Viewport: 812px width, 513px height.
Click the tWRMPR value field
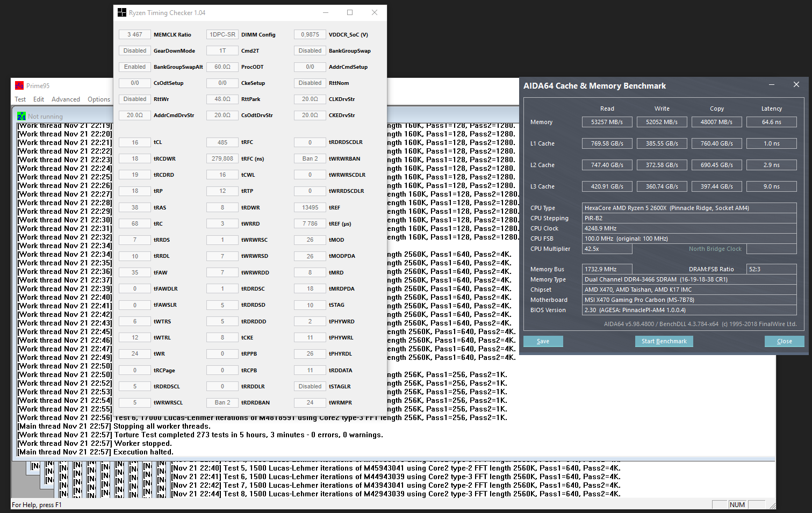310,402
